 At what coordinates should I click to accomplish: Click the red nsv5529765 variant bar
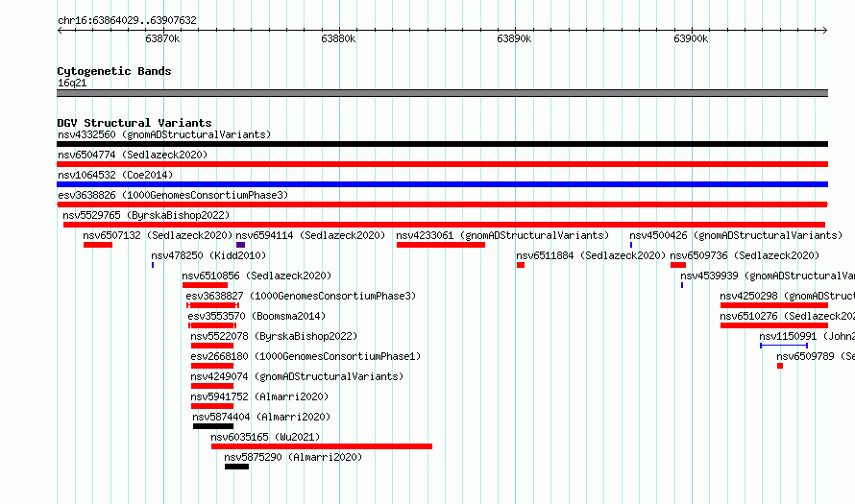pyautogui.click(x=444, y=225)
